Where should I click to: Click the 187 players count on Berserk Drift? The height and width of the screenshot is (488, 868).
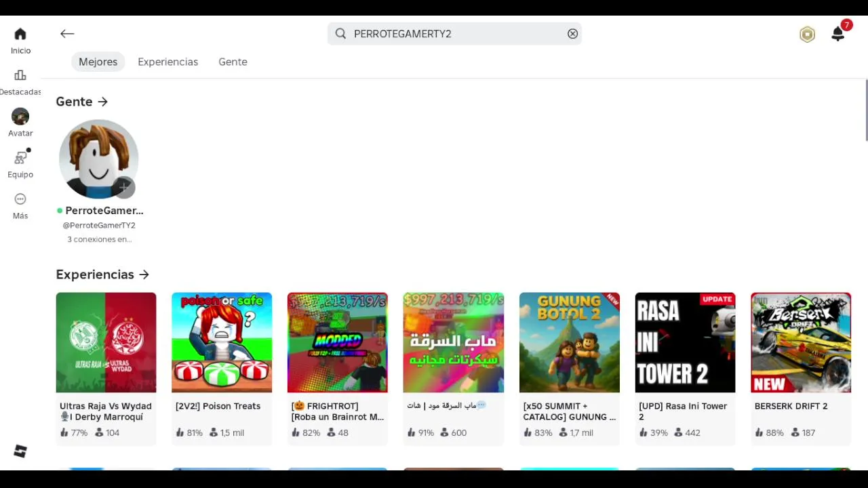coord(802,432)
